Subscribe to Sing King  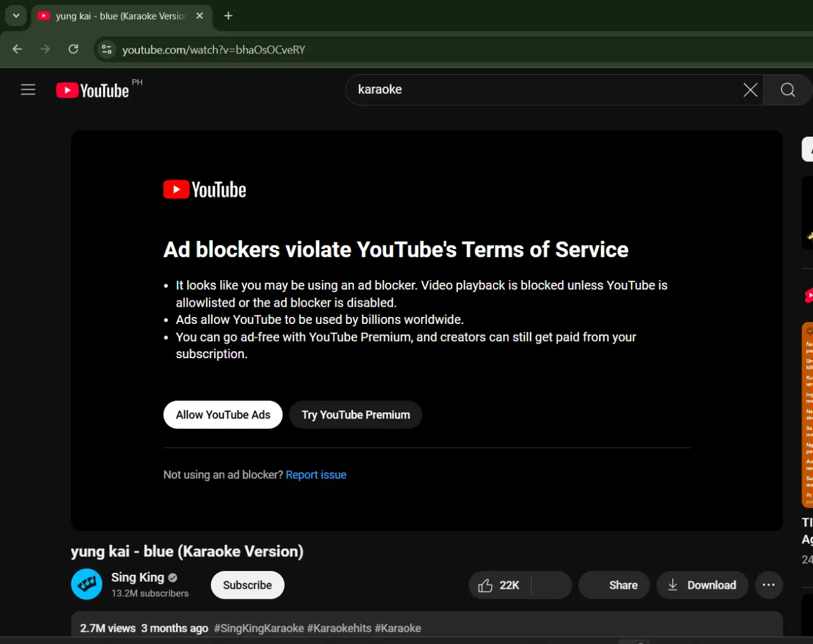coord(248,585)
